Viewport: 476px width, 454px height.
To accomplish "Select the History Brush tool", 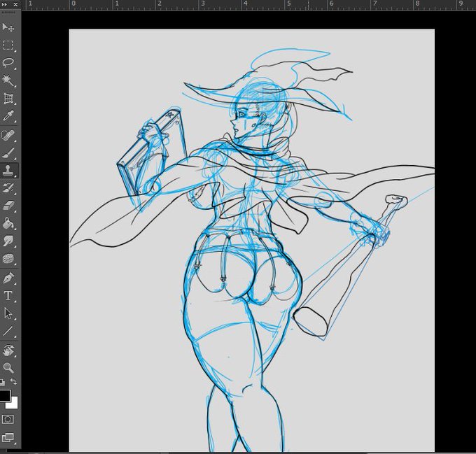I will pyautogui.click(x=8, y=188).
